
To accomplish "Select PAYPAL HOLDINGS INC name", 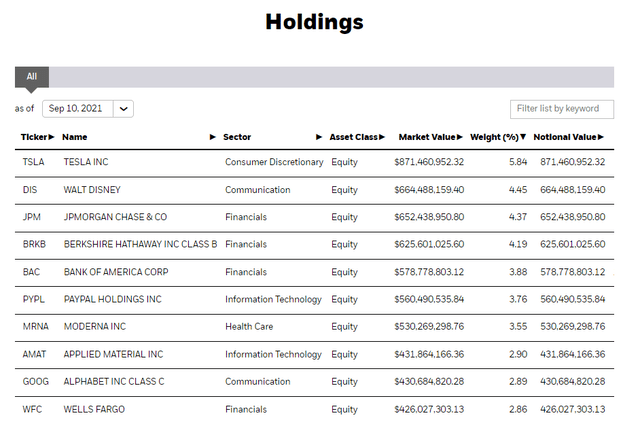I will 113,300.
